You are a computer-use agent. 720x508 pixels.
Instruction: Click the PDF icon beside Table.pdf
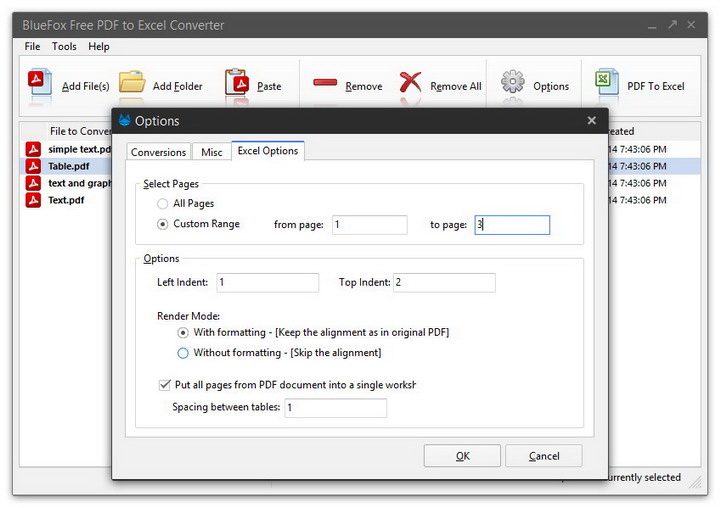33,166
